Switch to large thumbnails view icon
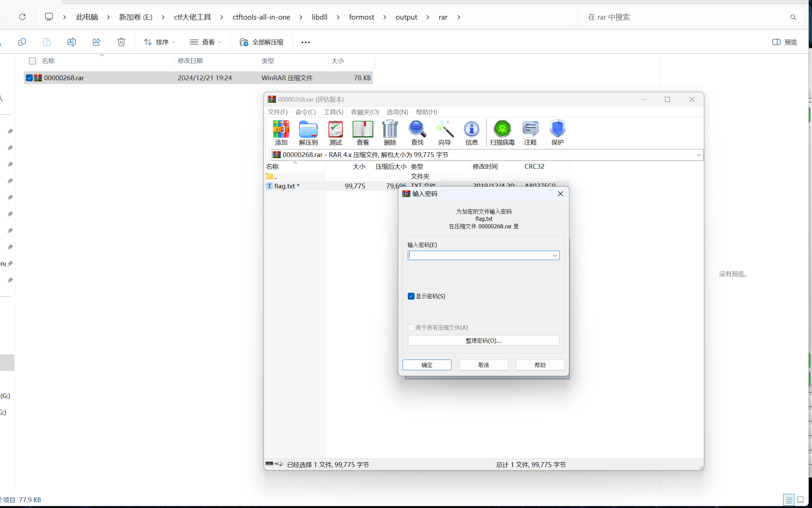Viewport: 812px width, 508px height. click(x=801, y=499)
